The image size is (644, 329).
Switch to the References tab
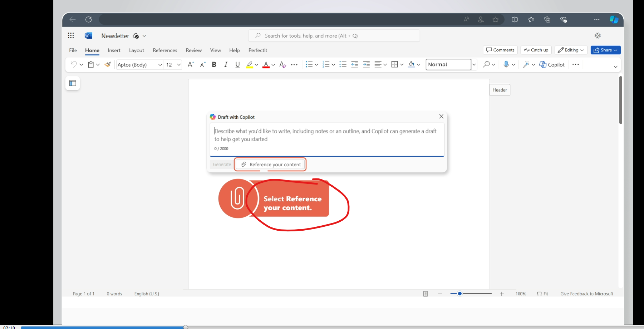click(165, 50)
